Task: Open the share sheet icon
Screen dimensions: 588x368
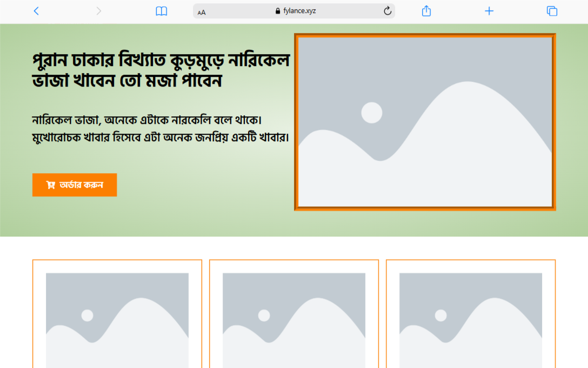Action: pyautogui.click(x=426, y=11)
